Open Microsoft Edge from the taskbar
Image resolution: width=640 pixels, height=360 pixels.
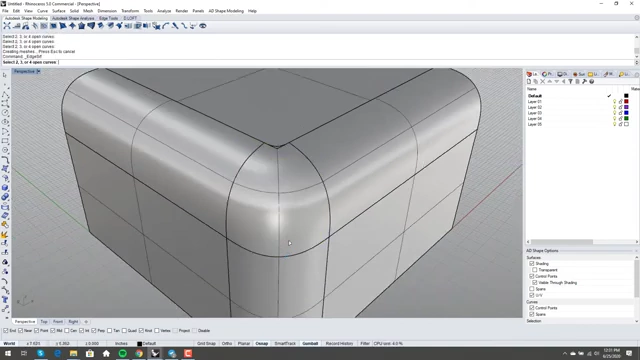pyautogui.click(x=57, y=353)
